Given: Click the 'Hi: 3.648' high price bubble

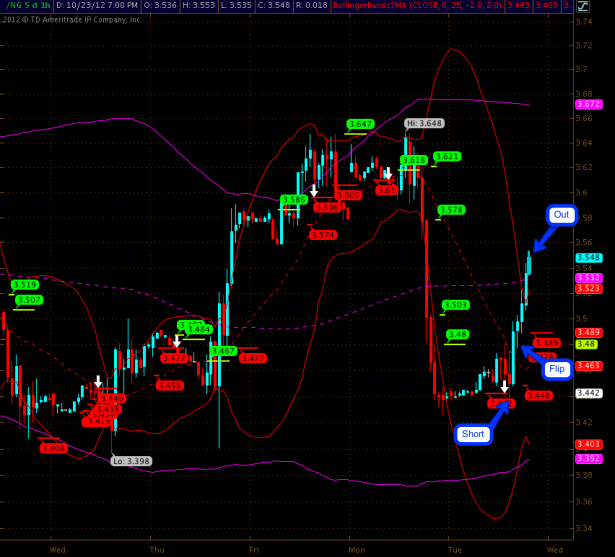Looking at the screenshot, I should click(x=423, y=123).
